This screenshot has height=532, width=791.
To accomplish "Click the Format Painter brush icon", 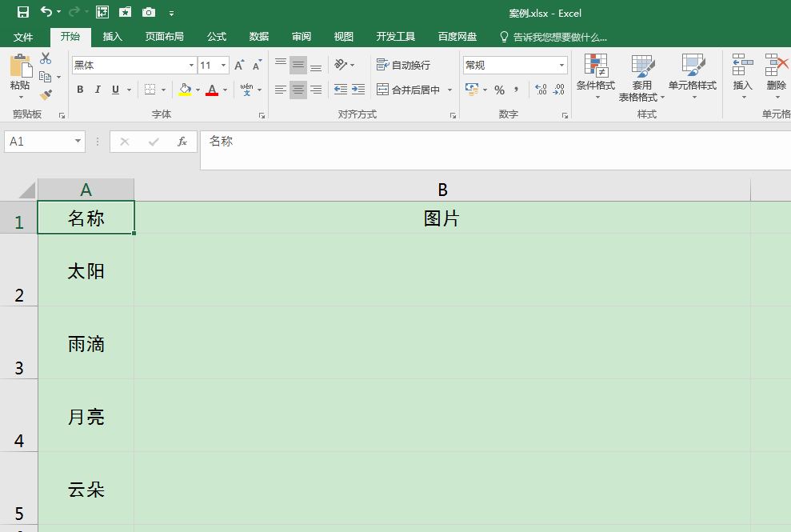I will pos(46,94).
